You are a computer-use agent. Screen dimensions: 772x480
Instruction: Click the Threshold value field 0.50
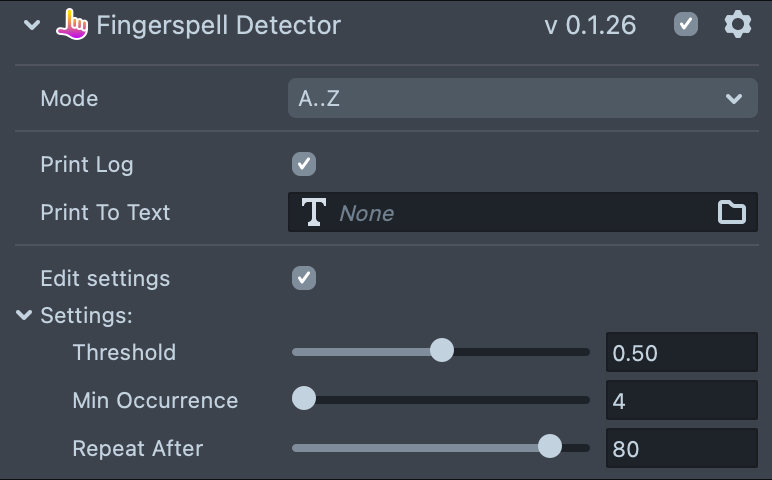tap(681, 352)
